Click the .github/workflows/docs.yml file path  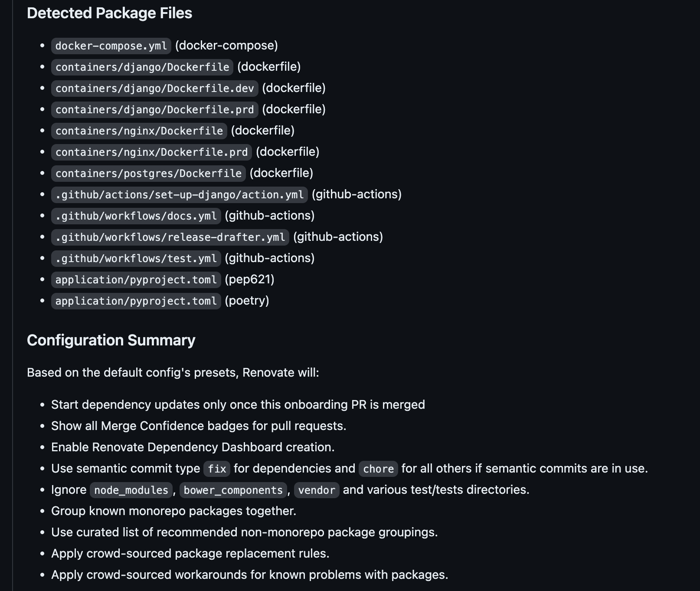point(136,216)
